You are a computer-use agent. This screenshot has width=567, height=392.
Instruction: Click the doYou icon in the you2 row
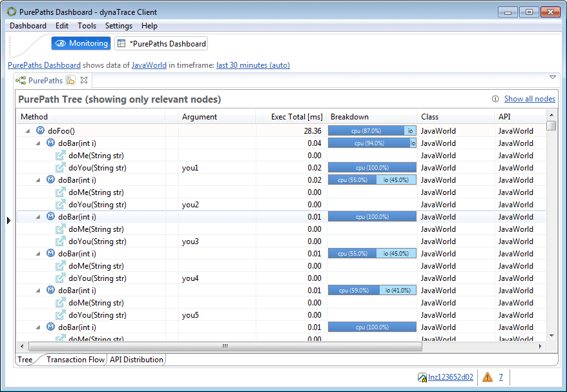(x=61, y=205)
